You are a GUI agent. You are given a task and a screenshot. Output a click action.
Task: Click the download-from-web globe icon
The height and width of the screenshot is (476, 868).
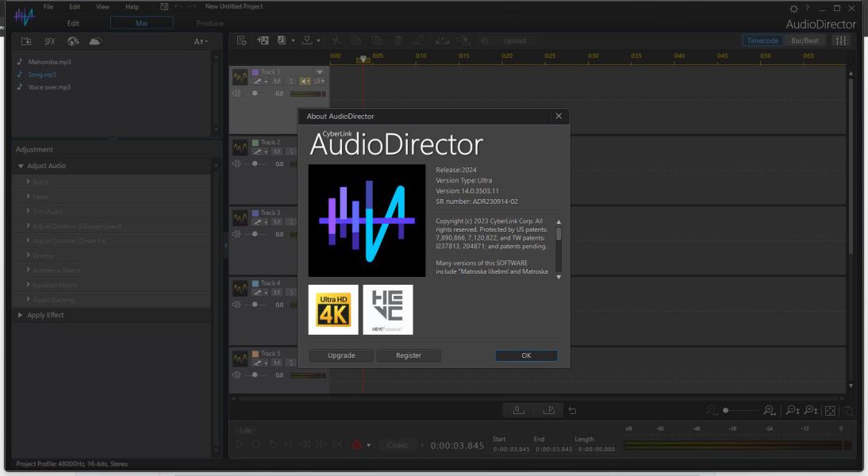(73, 41)
